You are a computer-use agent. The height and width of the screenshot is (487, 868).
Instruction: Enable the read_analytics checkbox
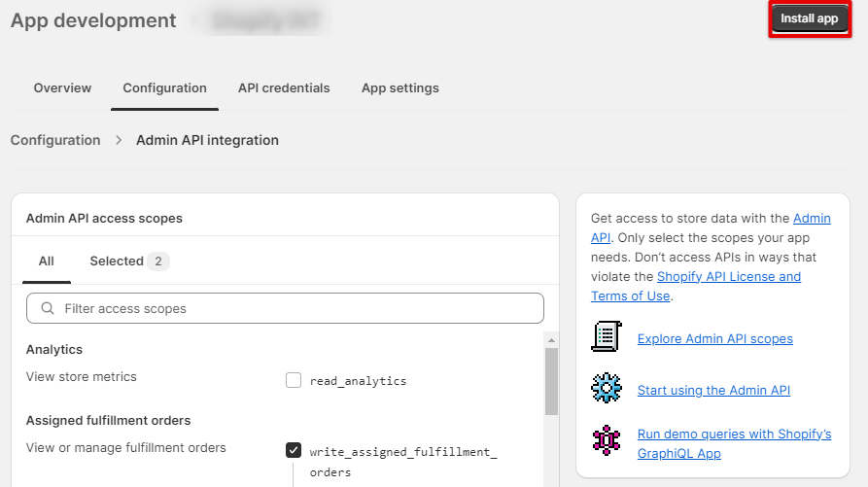(x=294, y=380)
